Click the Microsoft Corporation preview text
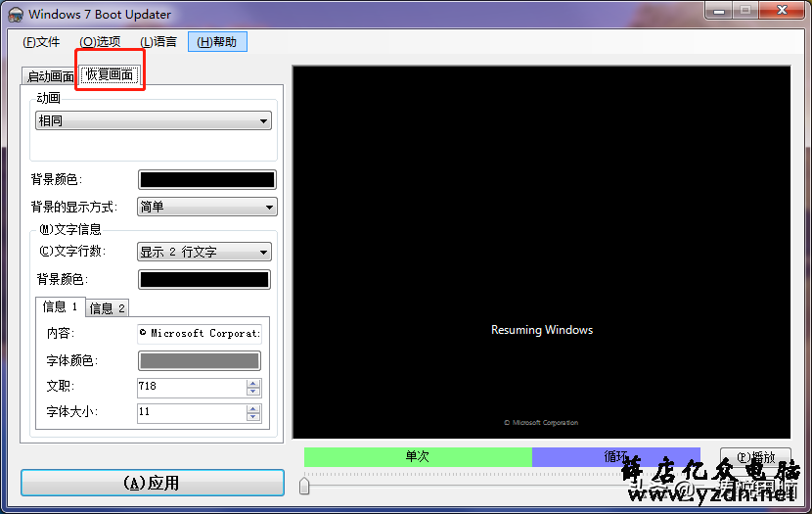 point(541,423)
